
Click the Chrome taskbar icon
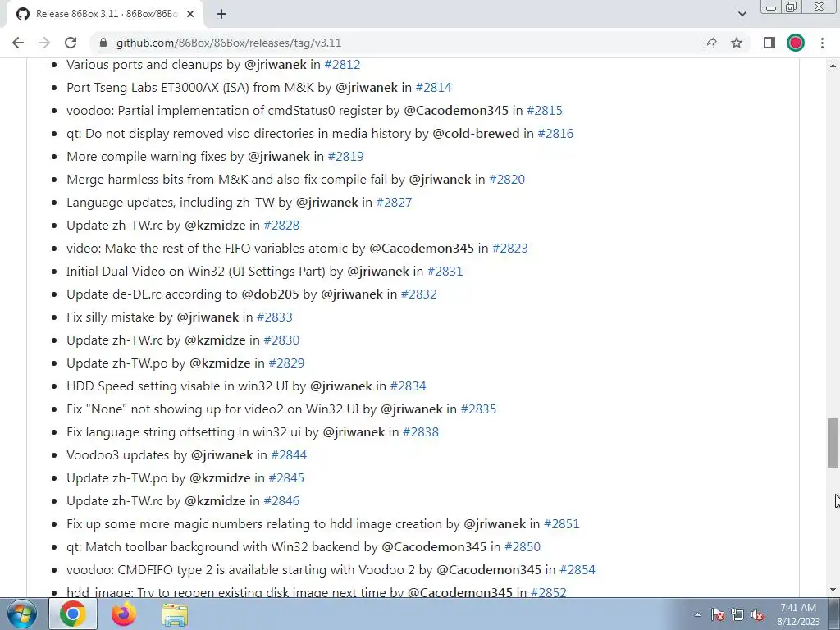(x=73, y=614)
